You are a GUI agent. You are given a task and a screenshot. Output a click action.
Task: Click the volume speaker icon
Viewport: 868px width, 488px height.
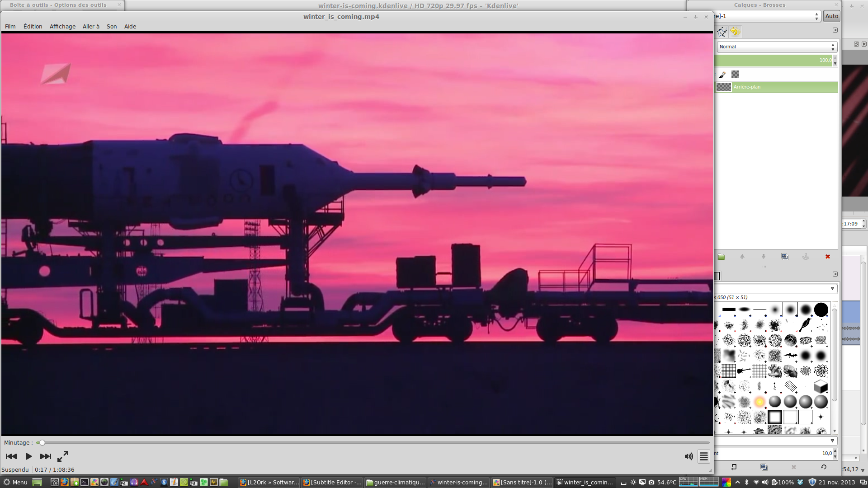click(689, 456)
